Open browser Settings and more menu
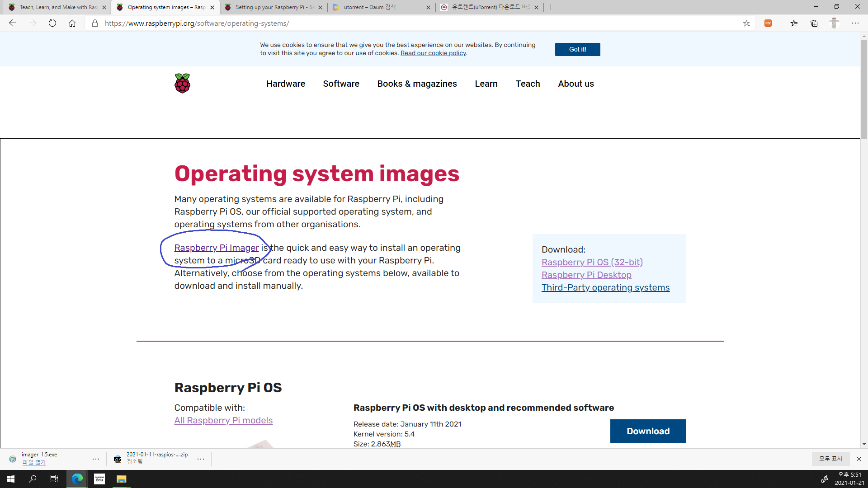The width and height of the screenshot is (868, 488). tap(855, 23)
